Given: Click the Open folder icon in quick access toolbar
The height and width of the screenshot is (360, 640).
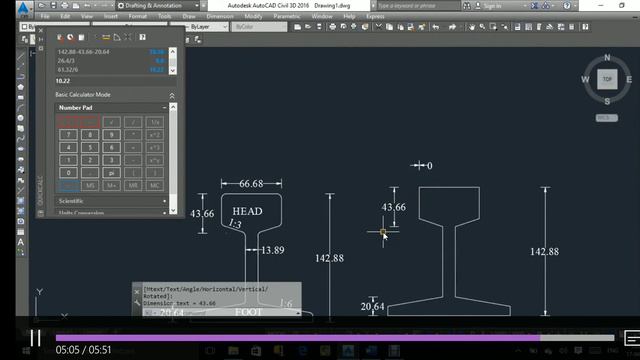Looking at the screenshot, I should point(42,6).
